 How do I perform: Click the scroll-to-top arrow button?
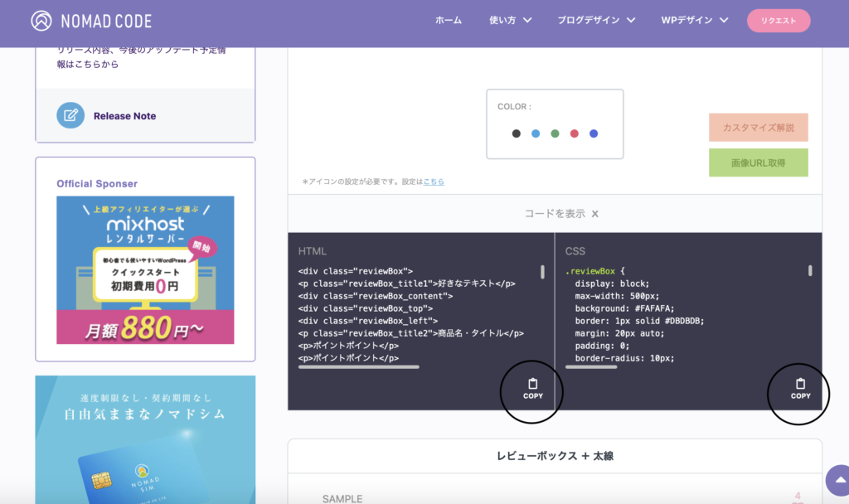tap(839, 480)
